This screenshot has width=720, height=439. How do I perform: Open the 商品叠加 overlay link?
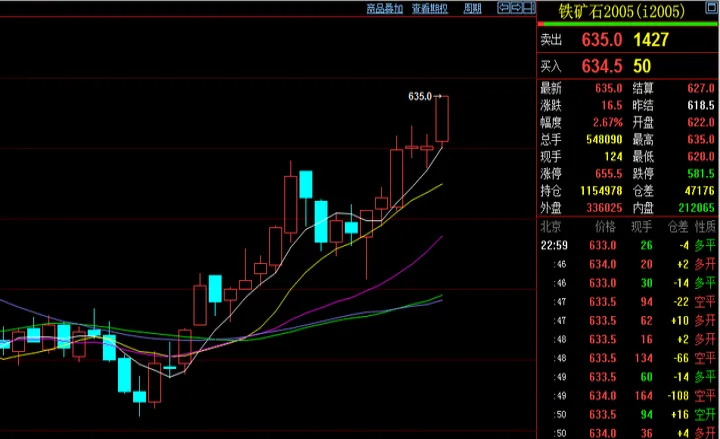point(384,8)
